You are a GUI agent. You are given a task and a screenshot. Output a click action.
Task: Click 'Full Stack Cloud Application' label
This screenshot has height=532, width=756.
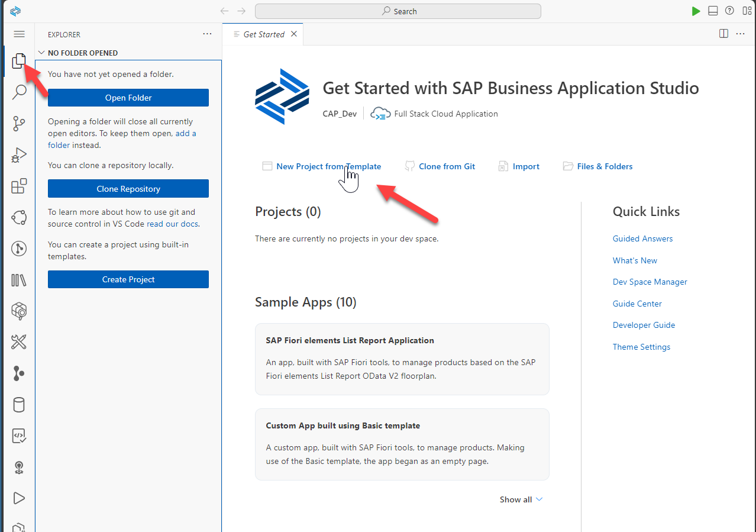[446, 114]
